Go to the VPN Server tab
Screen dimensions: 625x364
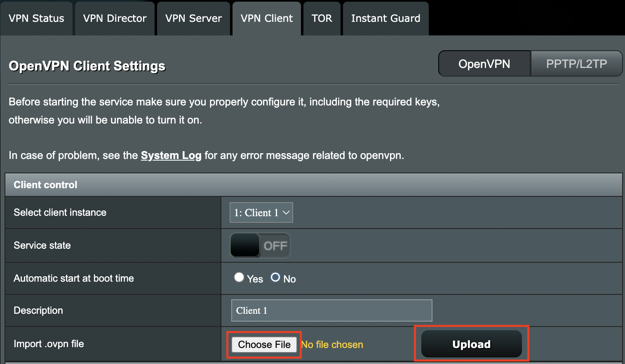pyautogui.click(x=193, y=19)
